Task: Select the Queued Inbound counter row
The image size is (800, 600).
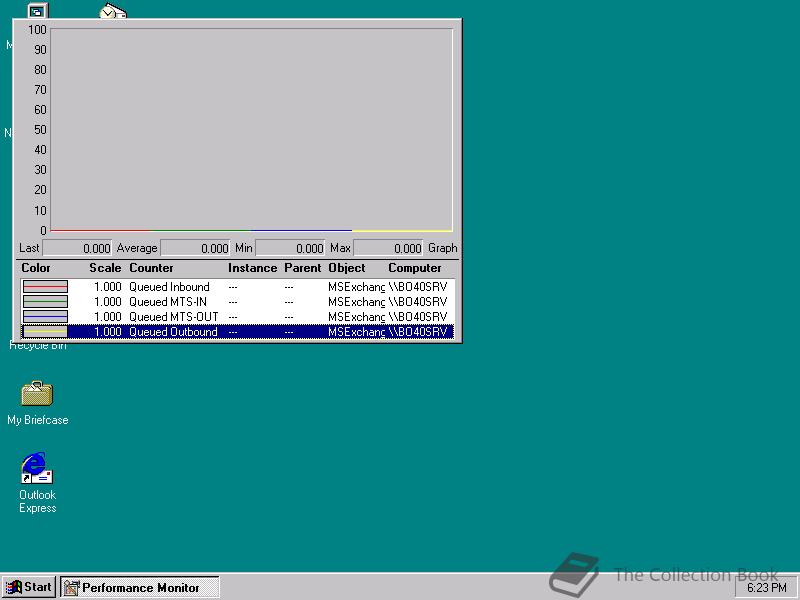Action: (x=237, y=287)
